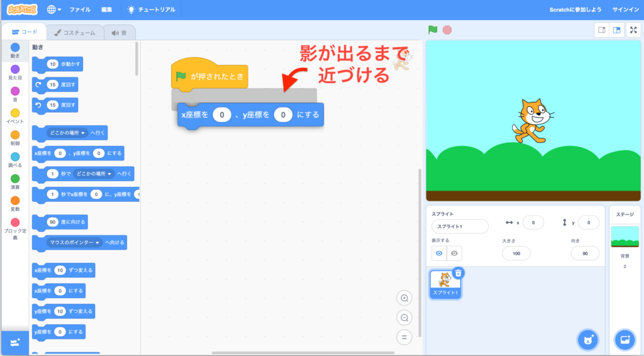Reset workspace zoom to default

404,337
